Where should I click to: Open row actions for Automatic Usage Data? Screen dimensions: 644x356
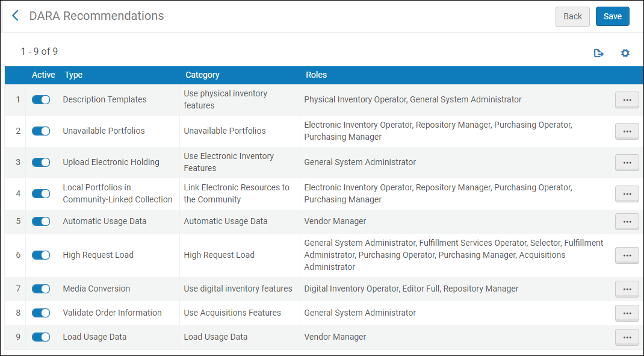click(x=627, y=222)
